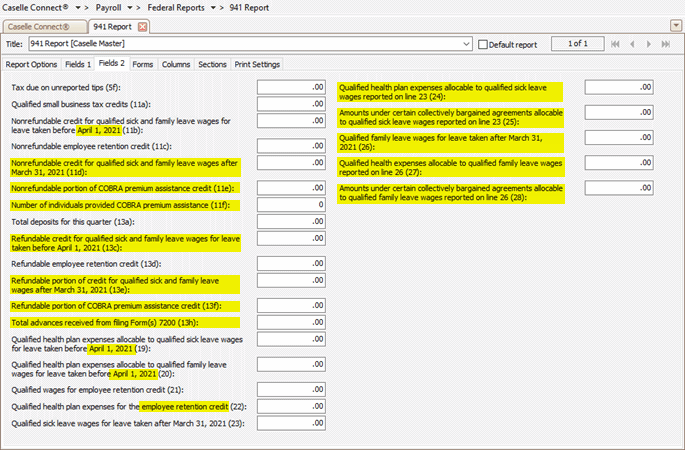The height and width of the screenshot is (450, 685).
Task: Switch to Report Options tab
Action: [x=31, y=64]
